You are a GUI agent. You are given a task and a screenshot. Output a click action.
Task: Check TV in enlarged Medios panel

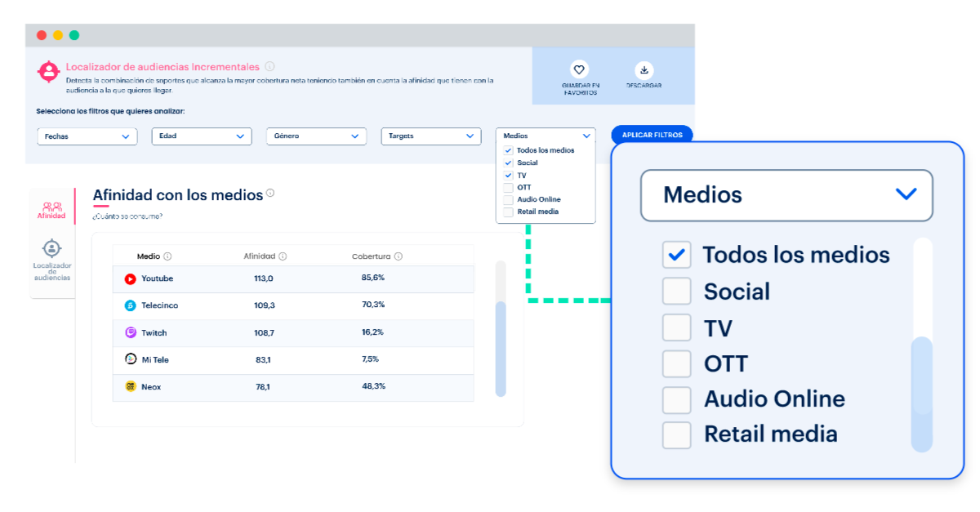click(676, 327)
